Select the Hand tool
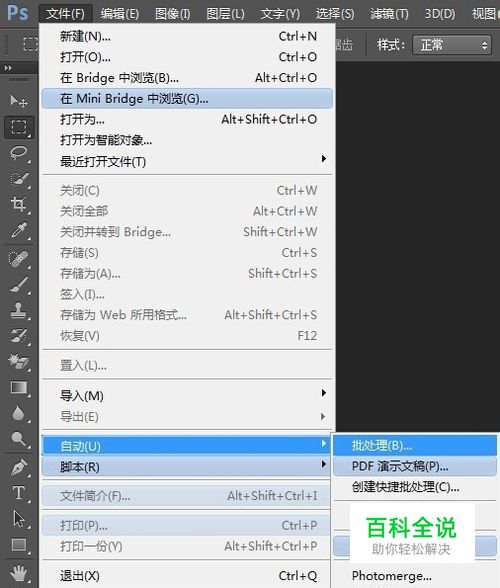 [x=19, y=573]
